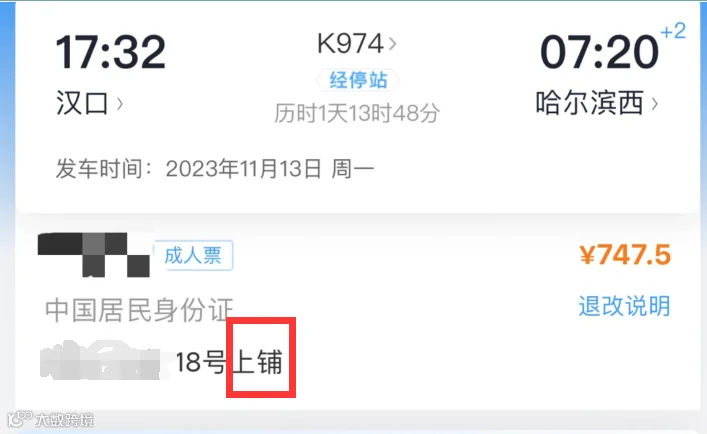Viewport: 707px width, 434px height.
Task: Tap the pixelated passenger name
Action: pos(94,255)
